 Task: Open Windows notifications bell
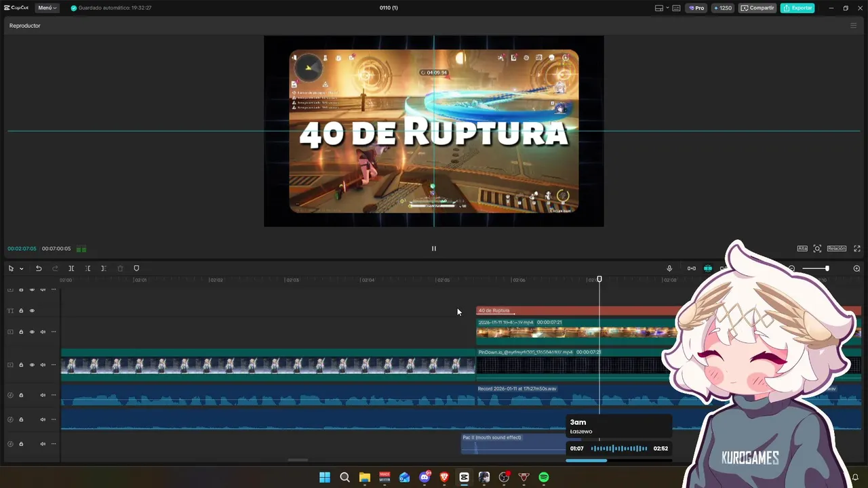point(855,477)
